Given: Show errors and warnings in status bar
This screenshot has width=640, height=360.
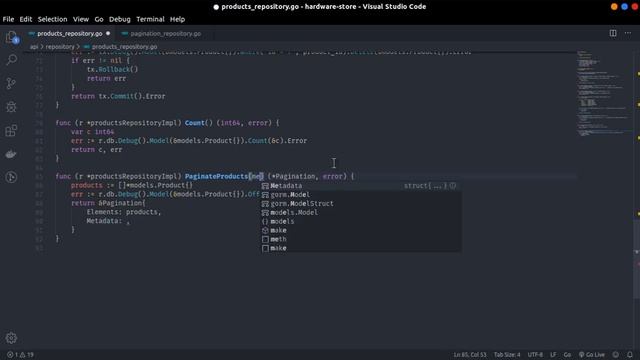Looking at the screenshot, I should click(x=20, y=355).
